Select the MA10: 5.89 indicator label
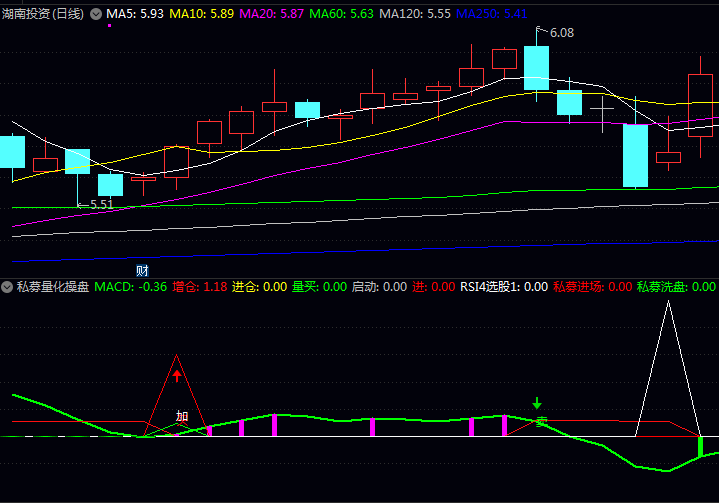Image resolution: width=719 pixels, height=503 pixels. [201, 14]
